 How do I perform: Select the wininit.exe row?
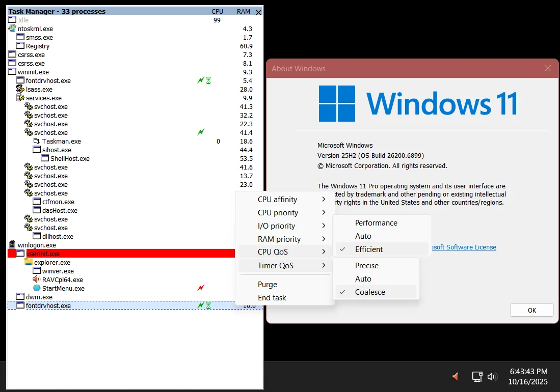click(x=135, y=72)
